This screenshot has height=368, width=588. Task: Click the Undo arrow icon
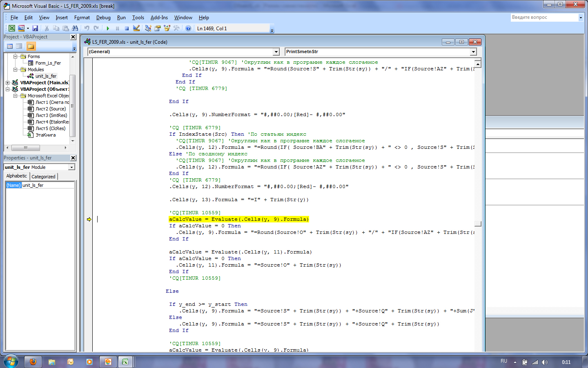click(x=87, y=28)
